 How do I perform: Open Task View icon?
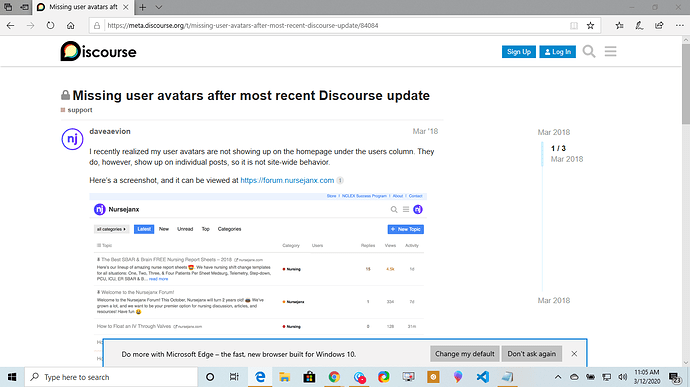click(234, 377)
